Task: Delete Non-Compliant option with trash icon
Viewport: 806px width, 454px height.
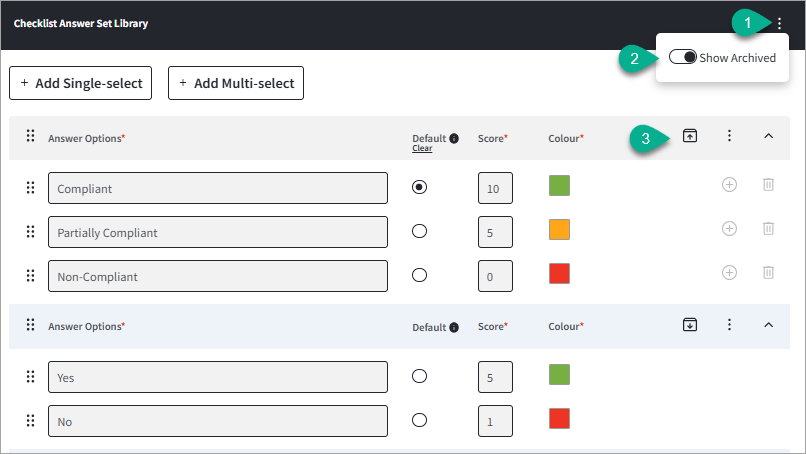Action: tap(768, 273)
